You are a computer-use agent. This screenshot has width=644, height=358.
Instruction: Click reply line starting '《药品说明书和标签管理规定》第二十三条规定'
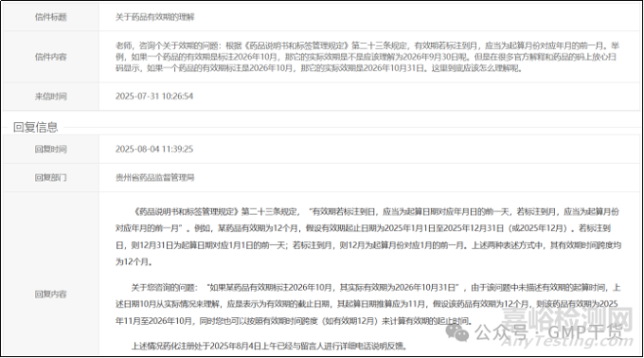click(x=375, y=211)
